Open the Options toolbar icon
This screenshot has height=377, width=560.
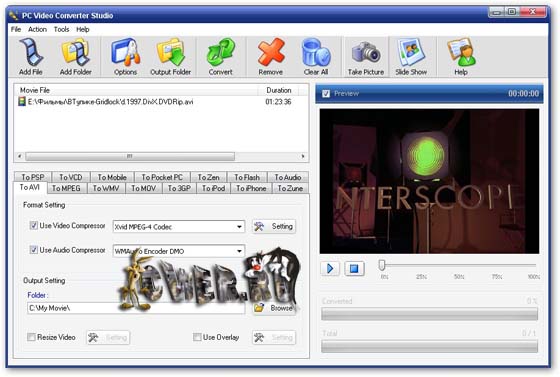click(125, 52)
